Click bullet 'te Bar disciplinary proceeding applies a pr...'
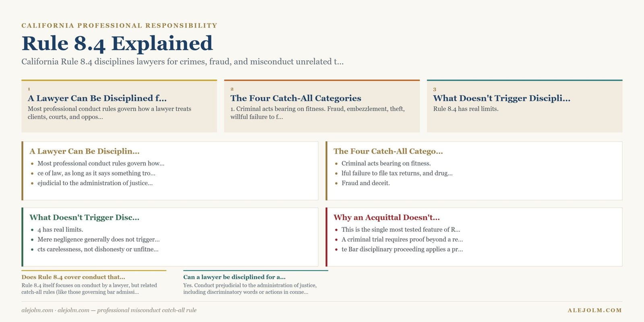 [402, 249]
